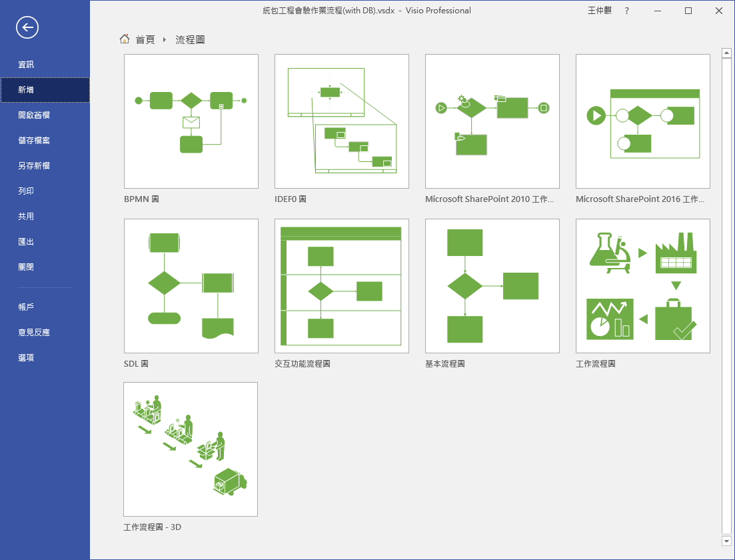Viewport: 735px width, 560px height.
Task: Select 匯出 in the sidebar
Action: (x=45, y=241)
